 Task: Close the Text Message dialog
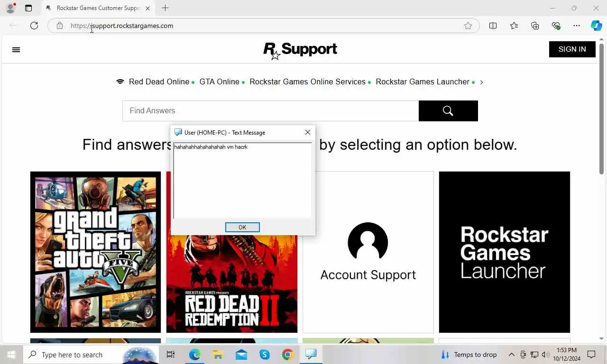click(308, 132)
